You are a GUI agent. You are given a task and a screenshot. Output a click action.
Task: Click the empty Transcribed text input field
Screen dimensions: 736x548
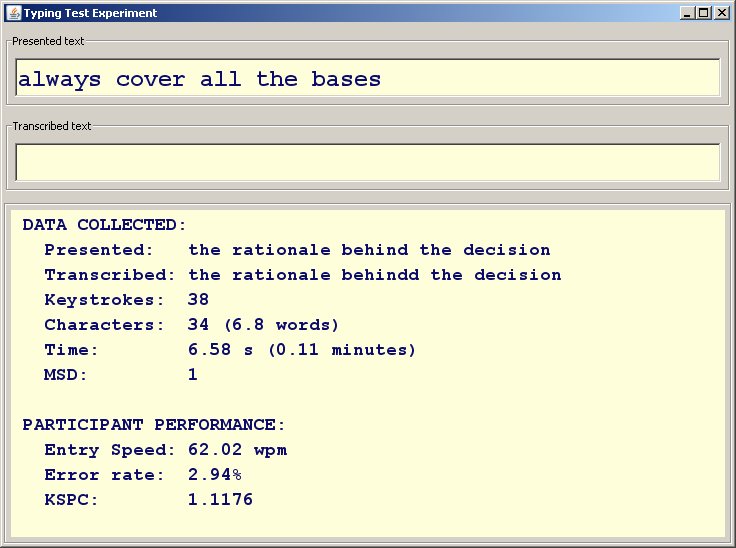[367, 162]
